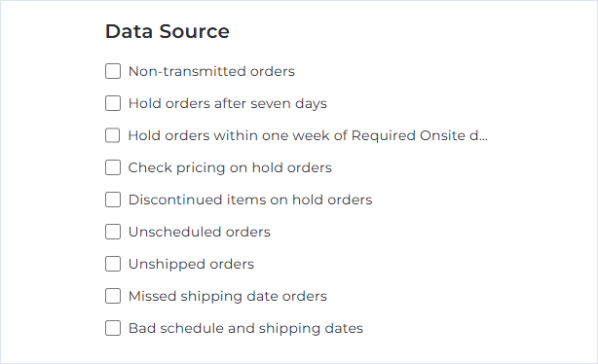Viewport: 598px width, 364px height.
Task: Click the Data Source heading
Action: 168,31
